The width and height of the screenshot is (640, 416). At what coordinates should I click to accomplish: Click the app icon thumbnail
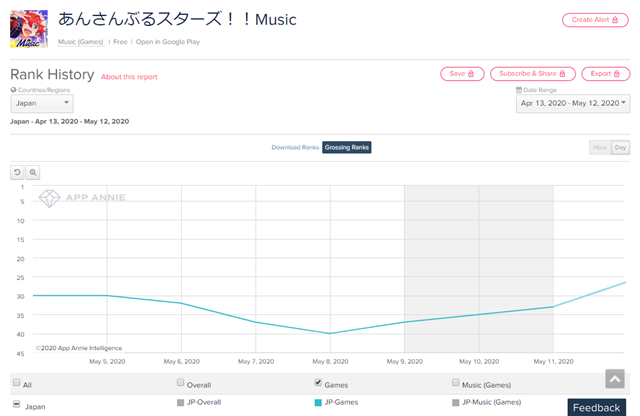click(x=29, y=29)
